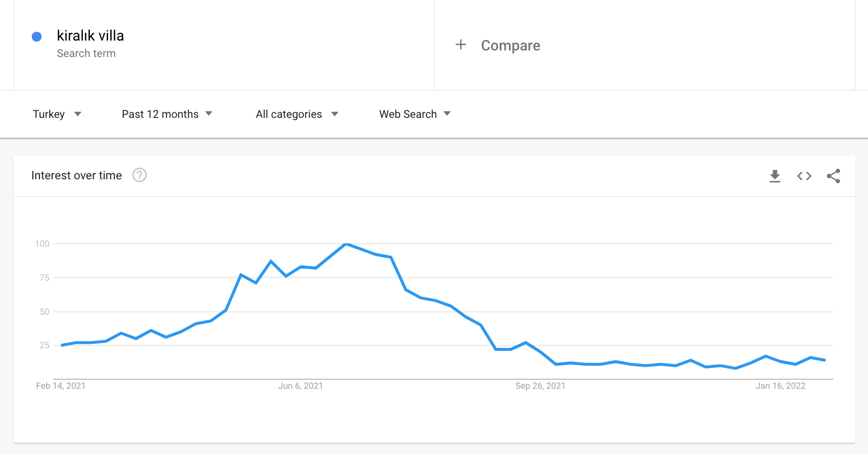The image size is (868, 454).
Task: Click the blue dot beside kiralık villa
Action: click(37, 37)
